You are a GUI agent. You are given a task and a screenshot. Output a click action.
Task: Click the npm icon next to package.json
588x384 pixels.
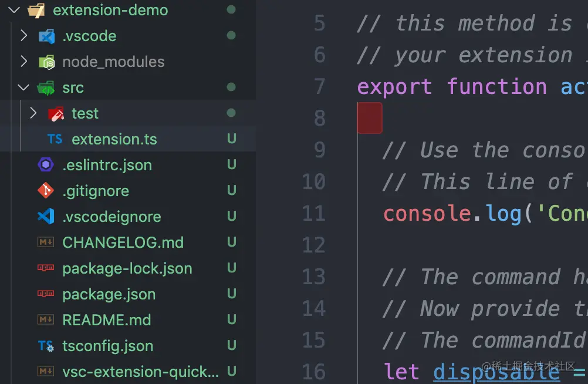(46, 294)
